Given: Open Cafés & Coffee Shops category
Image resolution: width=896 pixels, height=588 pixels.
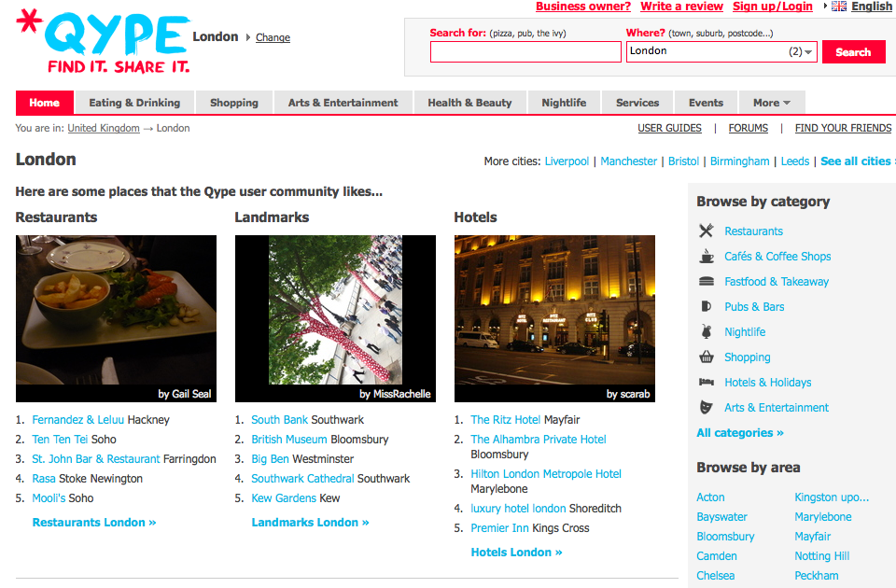Looking at the screenshot, I should (x=777, y=257).
